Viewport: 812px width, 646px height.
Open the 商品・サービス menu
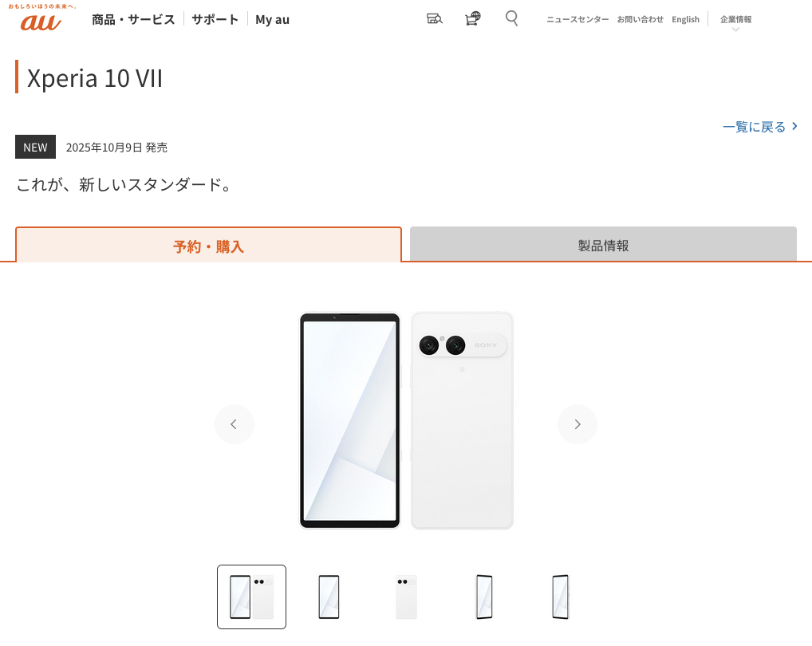133,20
